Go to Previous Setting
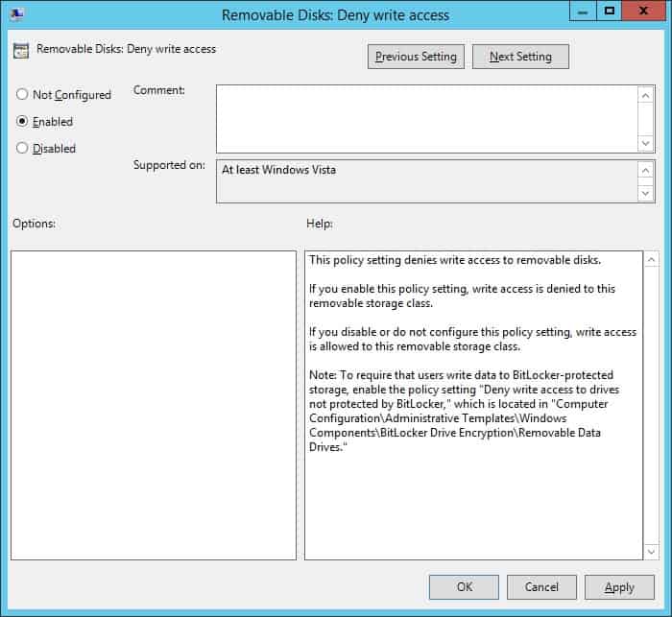 click(416, 57)
